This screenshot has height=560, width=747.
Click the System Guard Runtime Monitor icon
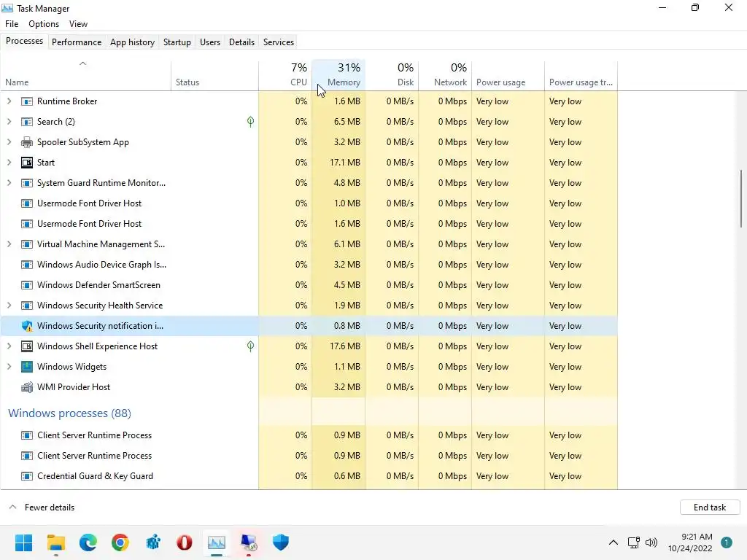(x=27, y=183)
